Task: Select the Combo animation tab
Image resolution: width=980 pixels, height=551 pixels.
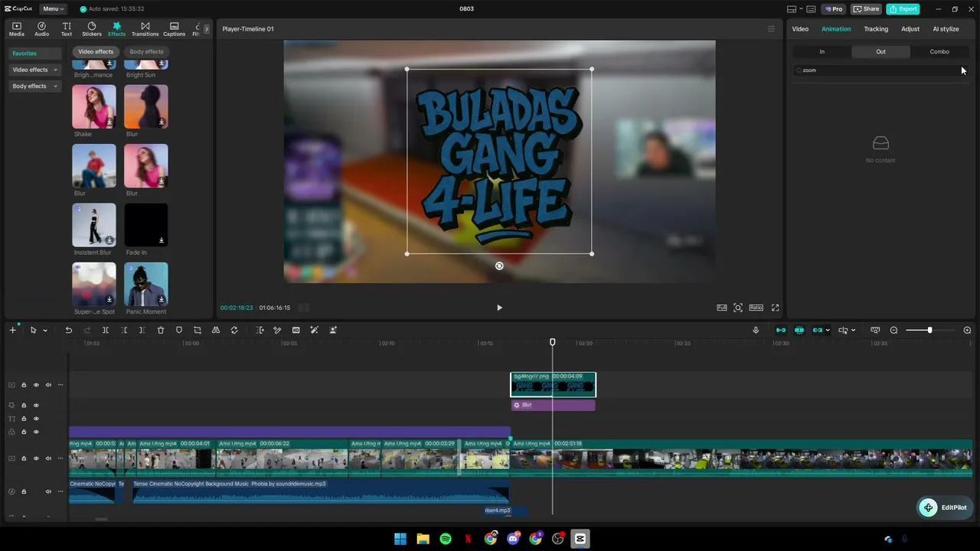Action: point(939,51)
